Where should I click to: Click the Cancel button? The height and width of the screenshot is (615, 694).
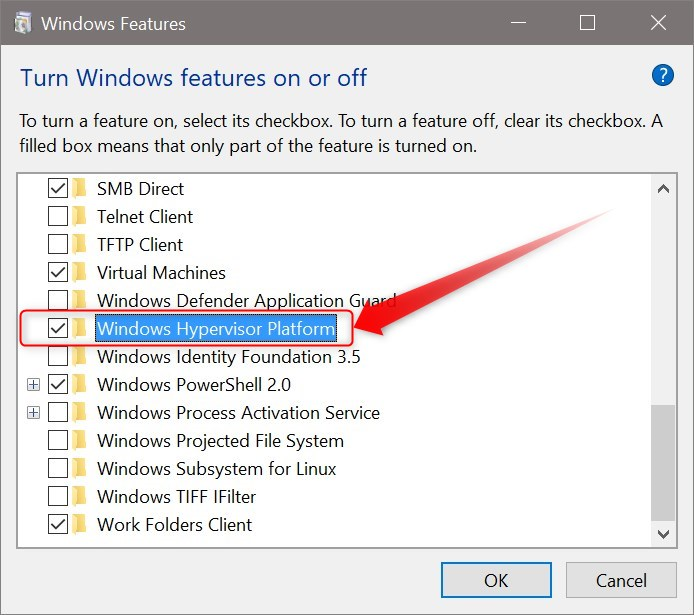(621, 580)
